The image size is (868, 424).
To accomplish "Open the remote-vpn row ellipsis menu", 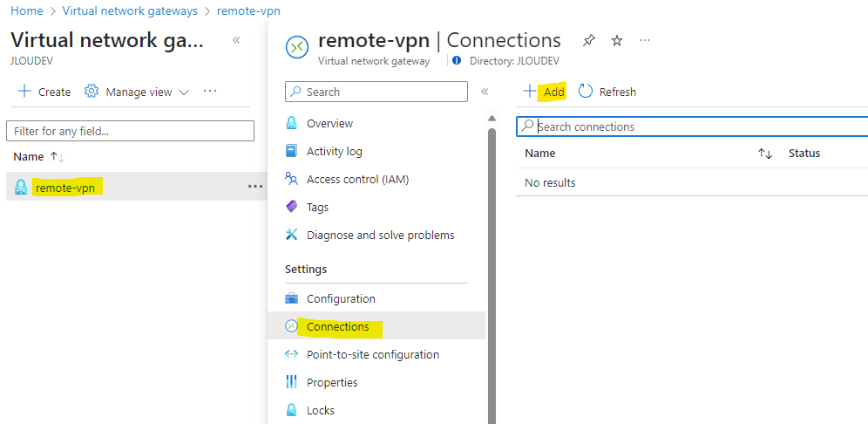I will coord(255,187).
